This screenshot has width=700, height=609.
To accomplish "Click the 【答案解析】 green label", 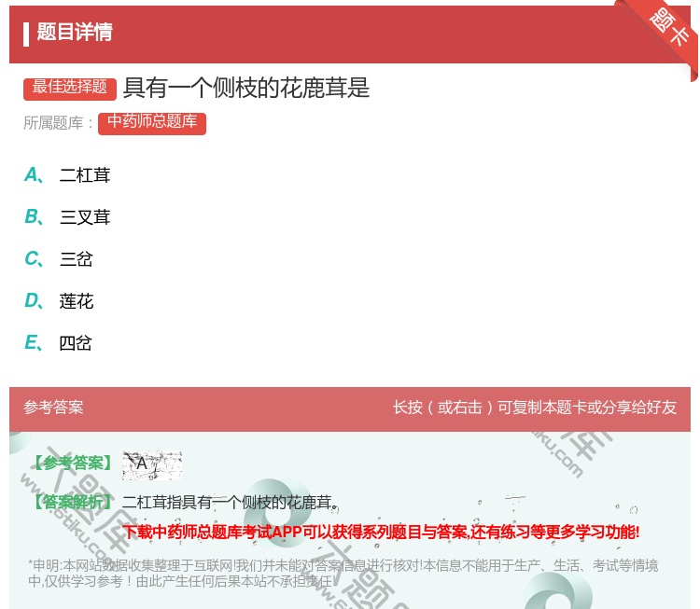I will click(x=74, y=503).
